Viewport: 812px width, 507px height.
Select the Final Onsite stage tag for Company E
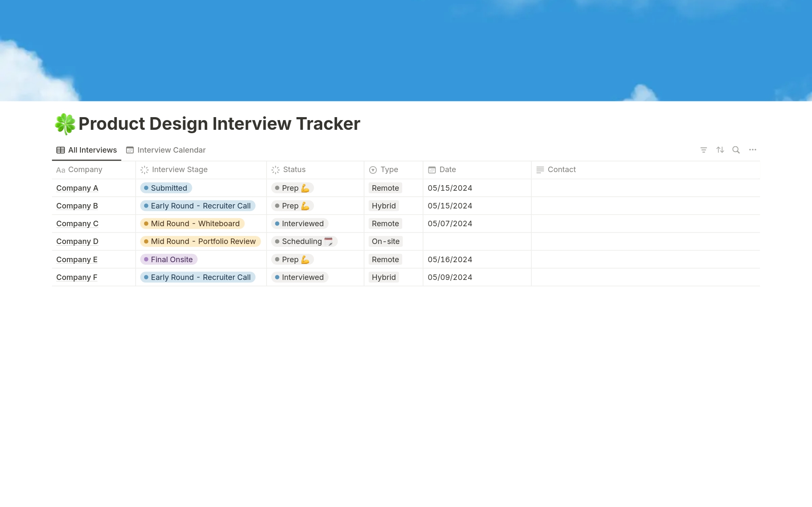pos(168,259)
